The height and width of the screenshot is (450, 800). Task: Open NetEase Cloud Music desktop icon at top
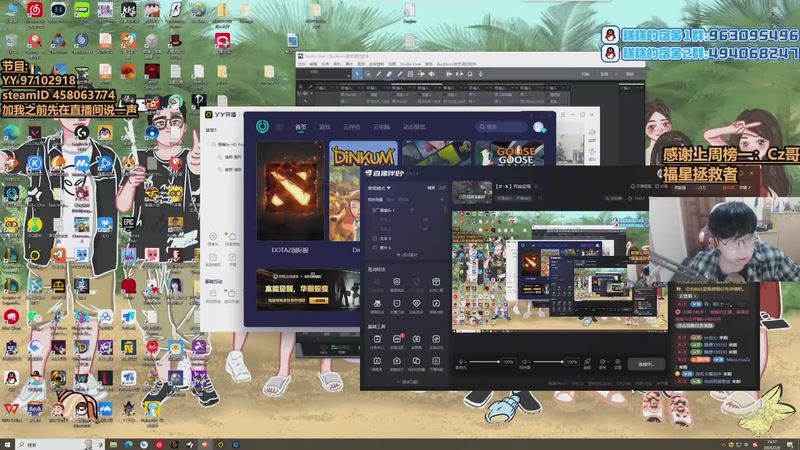[35, 10]
